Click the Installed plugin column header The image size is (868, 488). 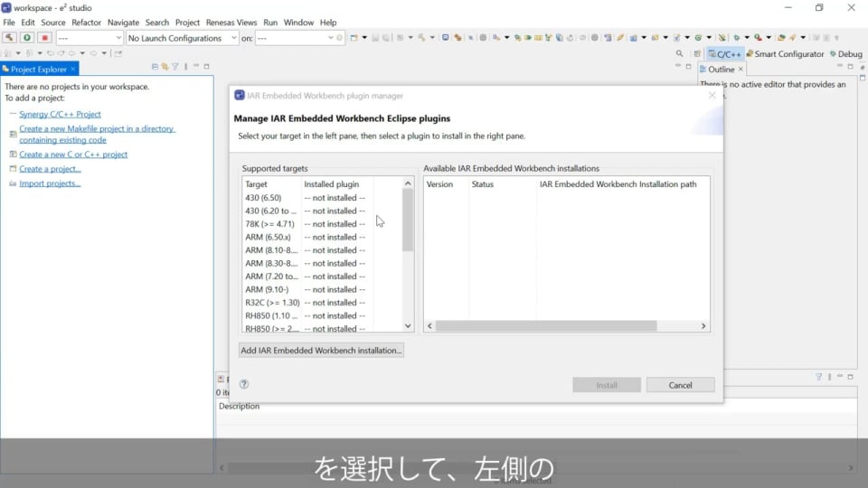coord(336,184)
